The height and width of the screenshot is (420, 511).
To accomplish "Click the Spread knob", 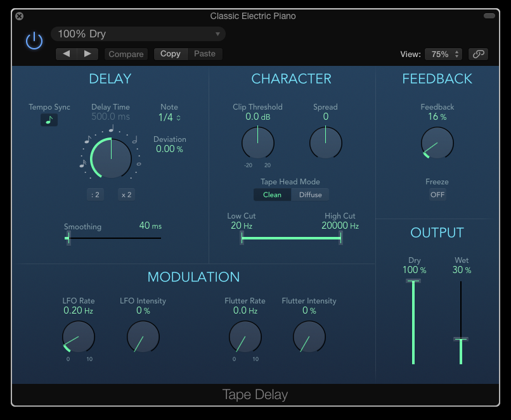I will click(325, 143).
